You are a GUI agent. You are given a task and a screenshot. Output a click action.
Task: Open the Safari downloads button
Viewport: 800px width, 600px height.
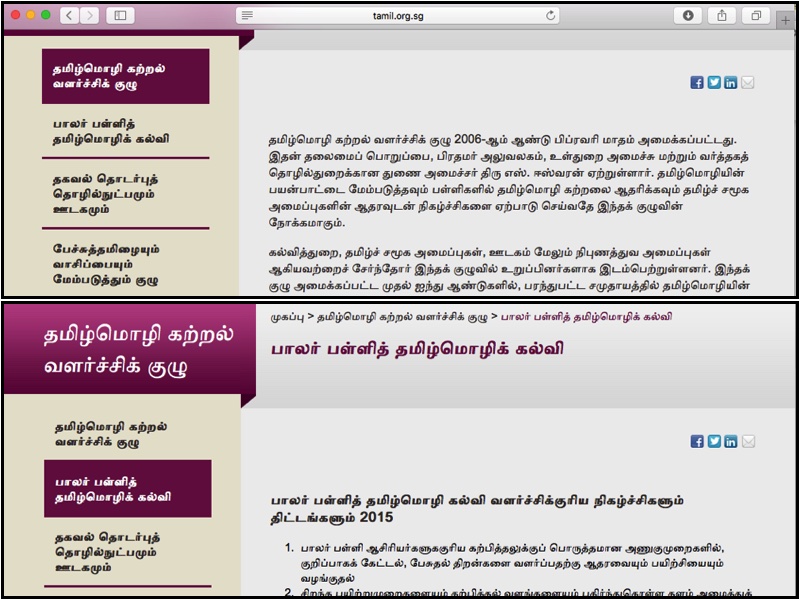tap(688, 16)
